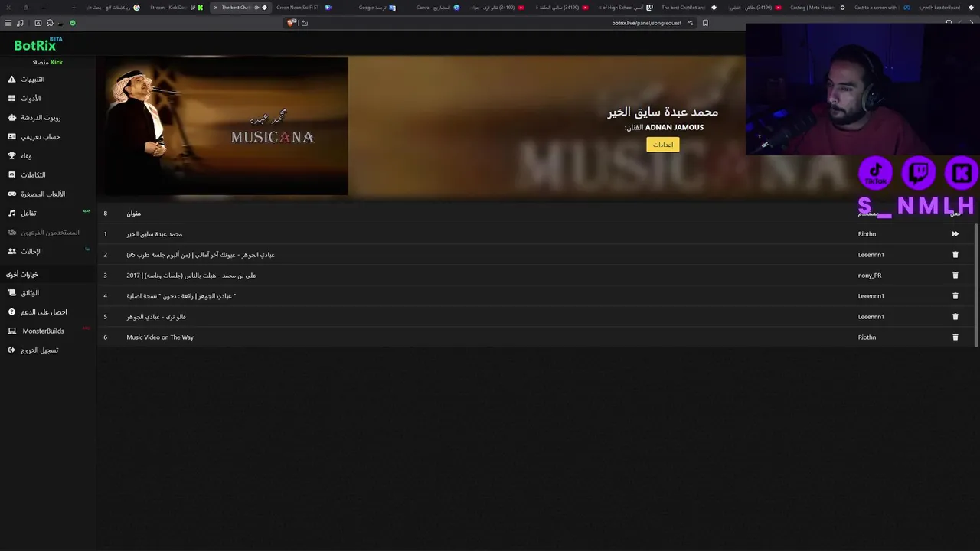Open the loyalty trophy icon

tap(11, 155)
